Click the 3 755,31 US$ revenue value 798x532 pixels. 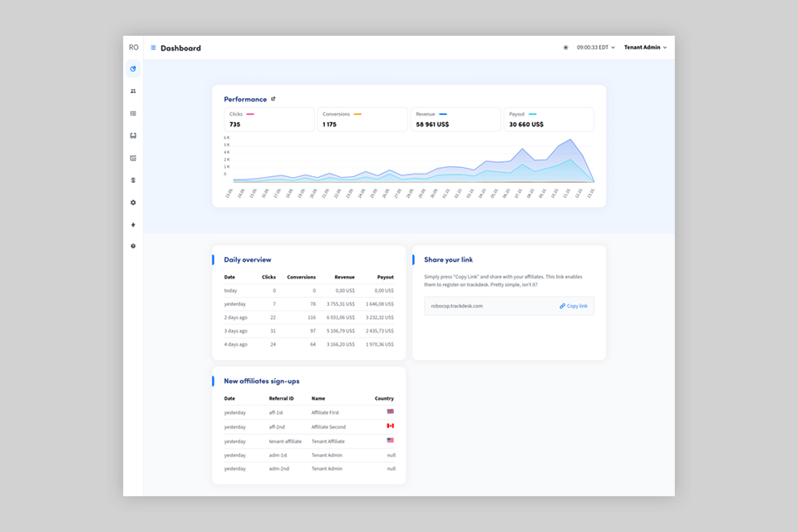click(x=341, y=304)
